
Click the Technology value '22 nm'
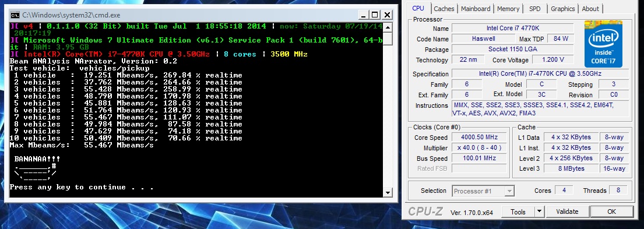(468, 59)
